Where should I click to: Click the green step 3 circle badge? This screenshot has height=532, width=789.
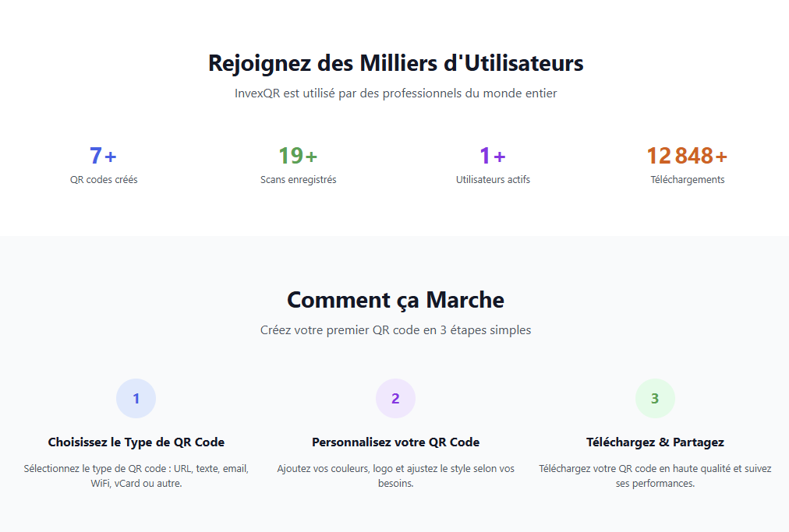(x=655, y=399)
